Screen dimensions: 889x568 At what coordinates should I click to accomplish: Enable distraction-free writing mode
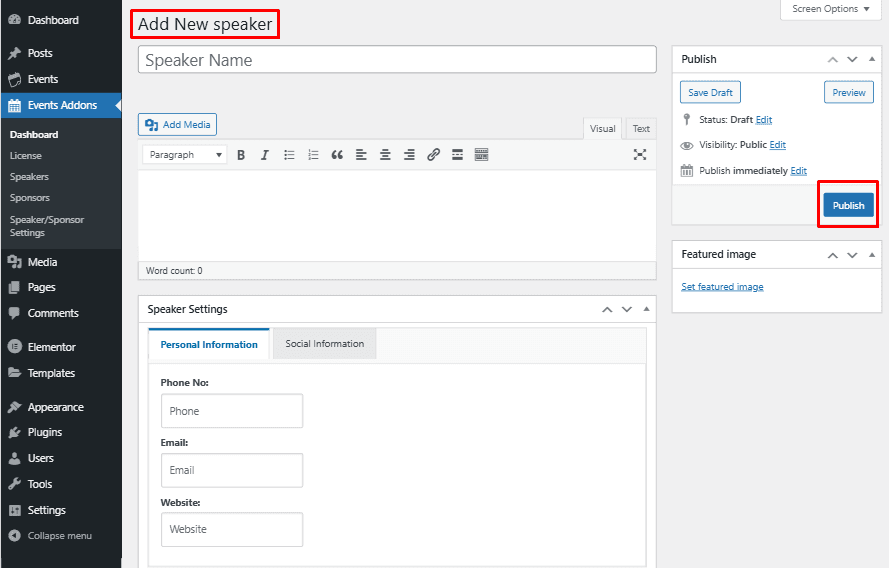pos(640,155)
